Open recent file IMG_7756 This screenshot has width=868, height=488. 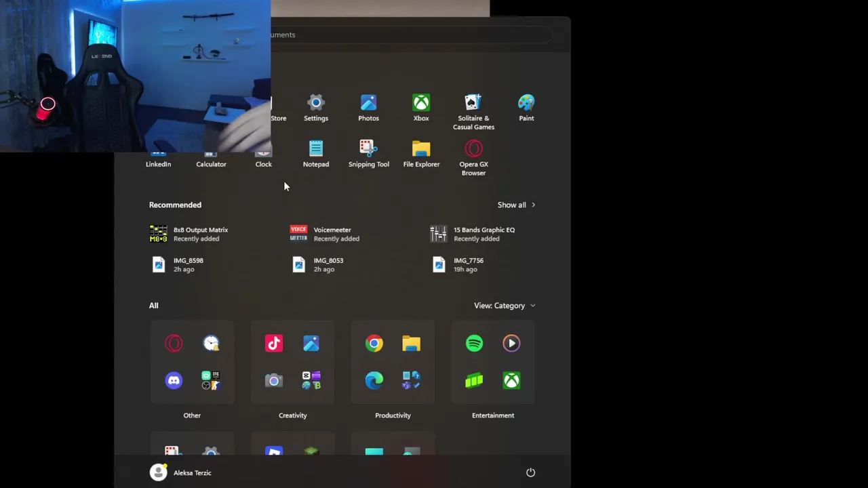click(458, 264)
